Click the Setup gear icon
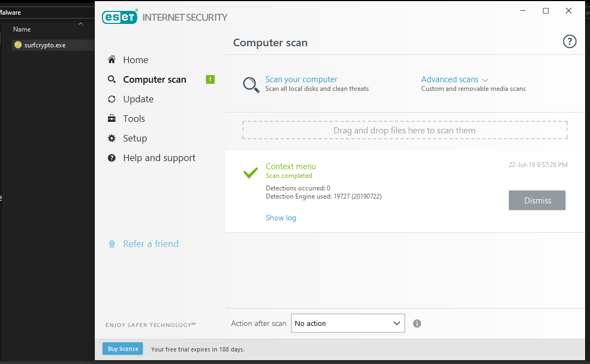Image resolution: width=590 pixels, height=364 pixels. pos(112,138)
